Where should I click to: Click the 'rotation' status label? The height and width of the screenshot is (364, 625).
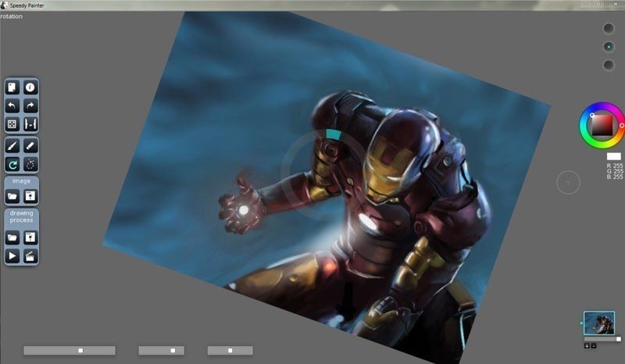[x=11, y=16]
